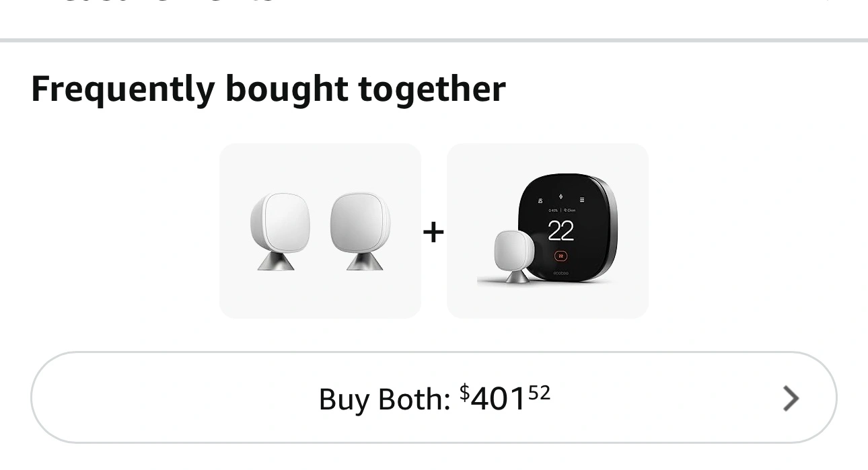Tap the Buy Both $401.52 button
The width and height of the screenshot is (868, 470).
point(433,397)
